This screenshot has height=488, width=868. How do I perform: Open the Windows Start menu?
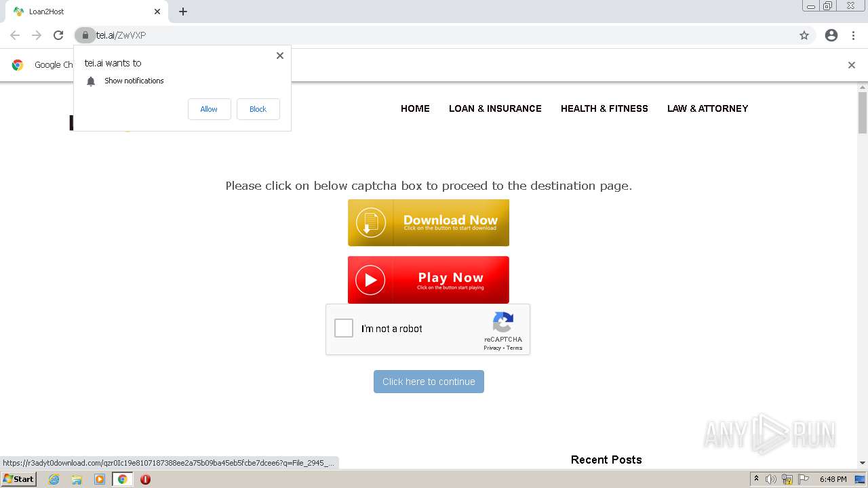[18, 479]
